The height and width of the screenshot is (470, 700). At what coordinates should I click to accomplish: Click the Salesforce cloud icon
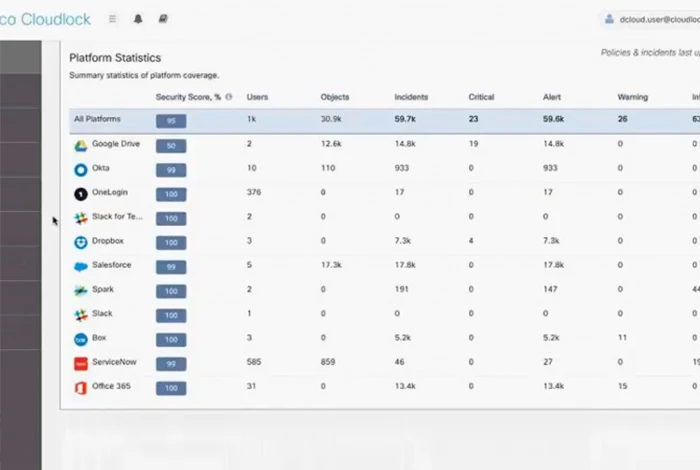point(81,267)
